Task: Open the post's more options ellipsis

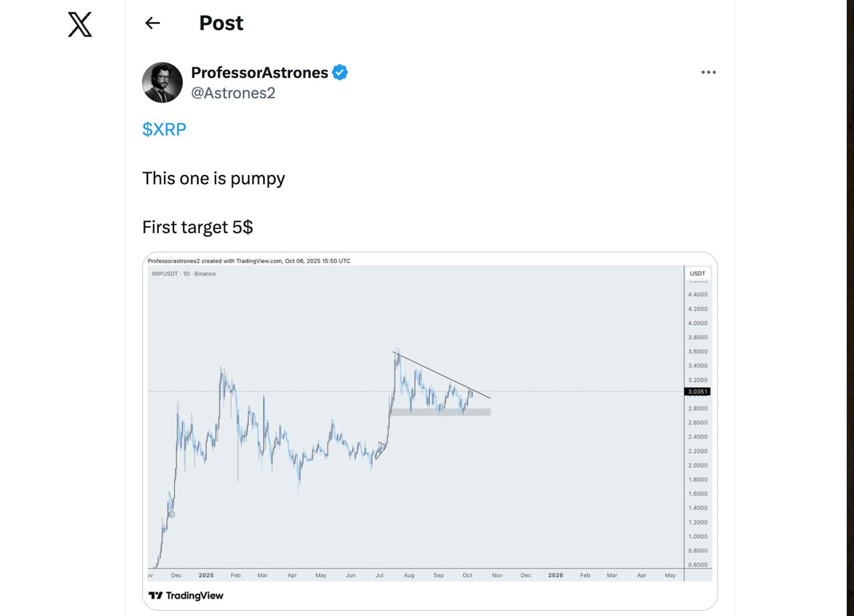Action: coord(708,72)
